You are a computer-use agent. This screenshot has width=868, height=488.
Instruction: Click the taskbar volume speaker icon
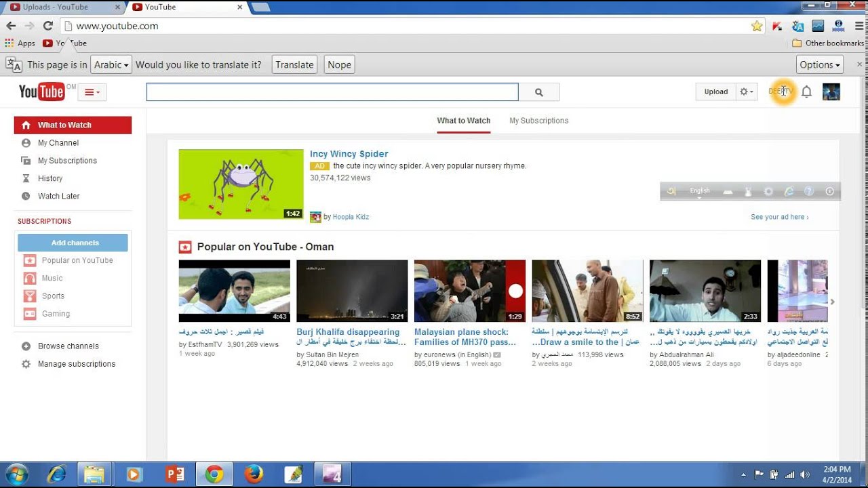(x=805, y=474)
